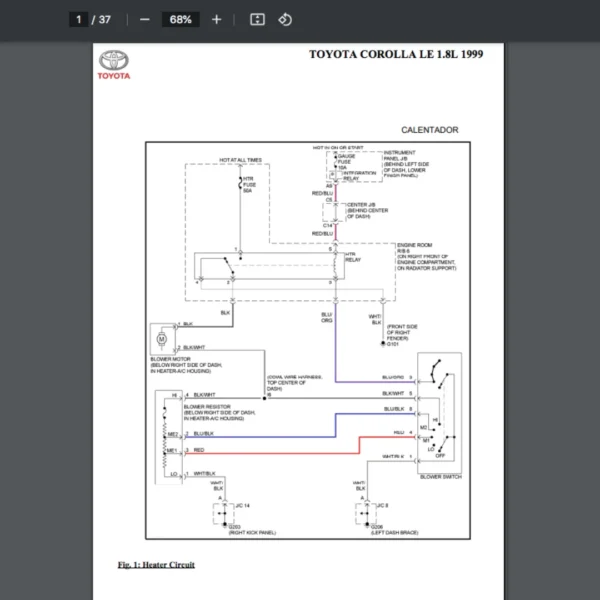Click the 68% zoom level field
Screen dimensions: 600x600
point(181,20)
